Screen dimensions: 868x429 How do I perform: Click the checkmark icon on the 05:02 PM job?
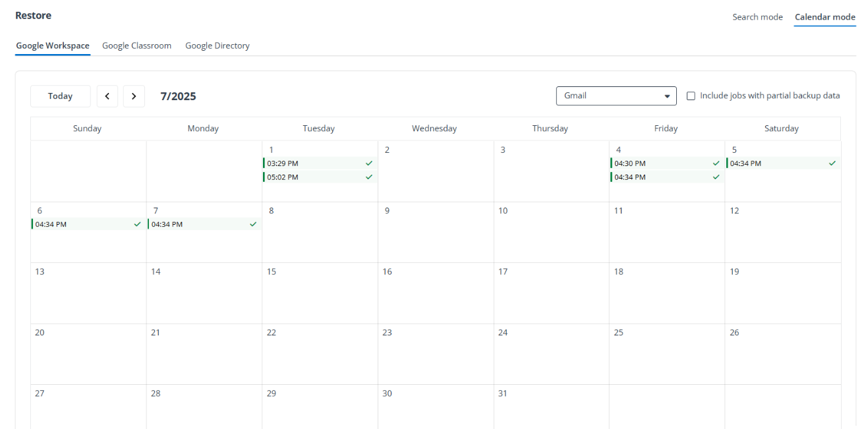pyautogui.click(x=369, y=177)
